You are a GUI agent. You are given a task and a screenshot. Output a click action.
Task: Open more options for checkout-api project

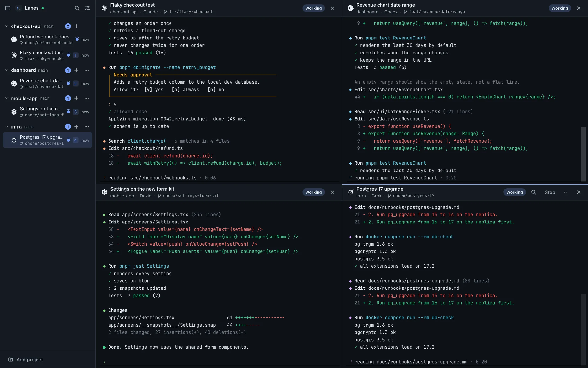[x=86, y=26]
